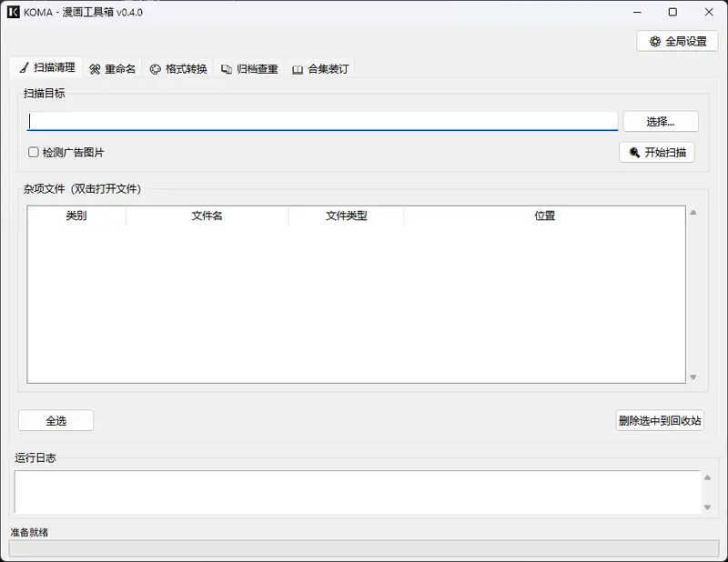The width and height of the screenshot is (728, 562).
Task: Click the 准备就绪 progress bar
Action: coord(363,548)
